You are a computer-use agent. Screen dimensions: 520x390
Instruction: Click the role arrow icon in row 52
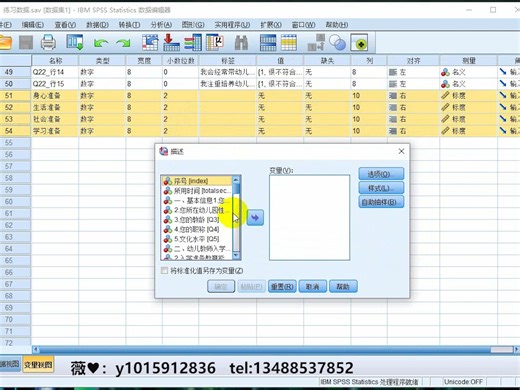click(x=503, y=107)
